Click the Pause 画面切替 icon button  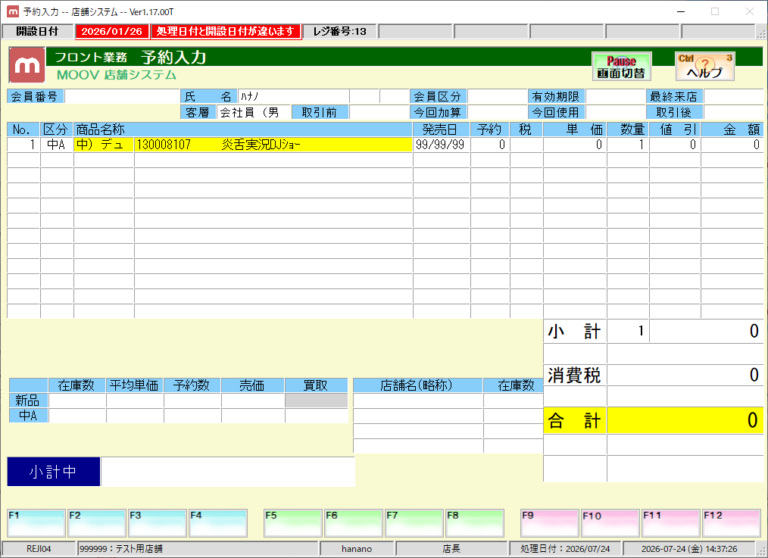pos(621,67)
